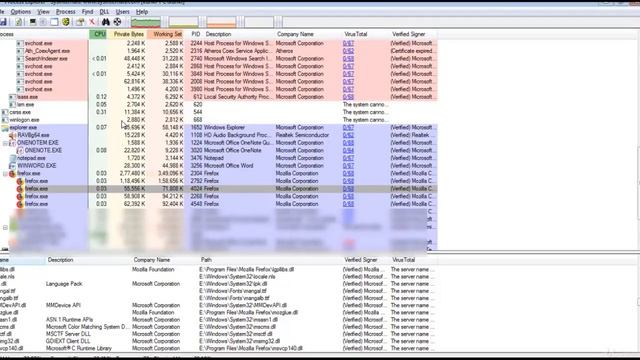Image resolution: width=640 pixels, height=360 pixels.
Task: Select the 'MSCTF Server DLL' row
Action: (x=218, y=334)
